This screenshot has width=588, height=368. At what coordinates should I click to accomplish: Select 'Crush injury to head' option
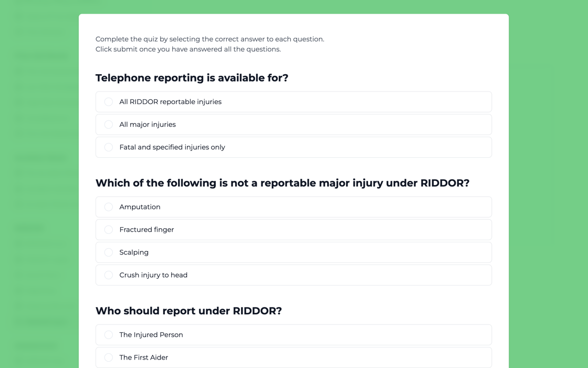(x=108, y=274)
